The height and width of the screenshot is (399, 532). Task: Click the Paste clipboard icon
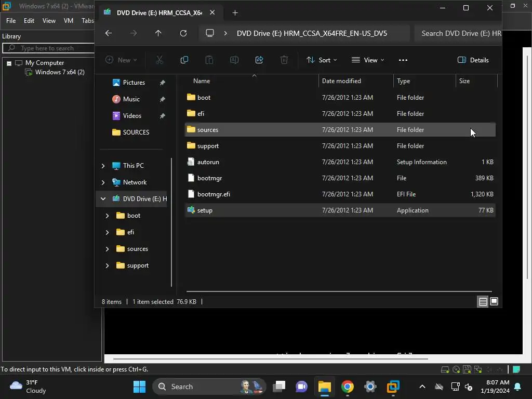point(209,60)
